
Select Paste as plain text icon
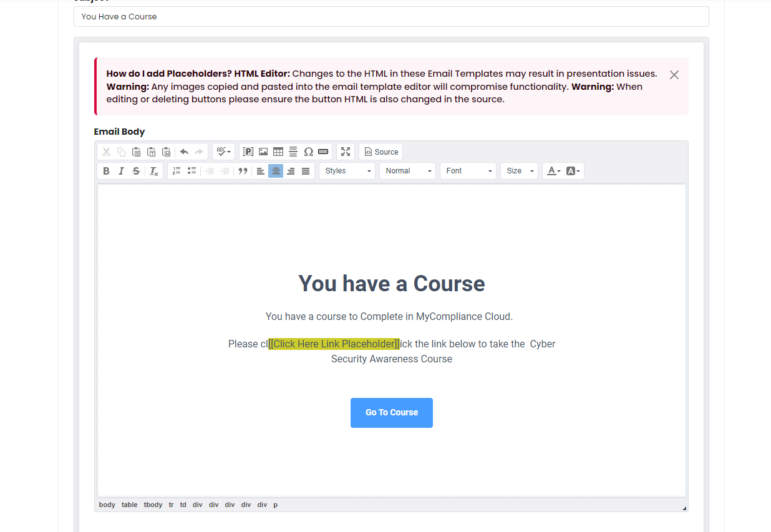tap(151, 152)
